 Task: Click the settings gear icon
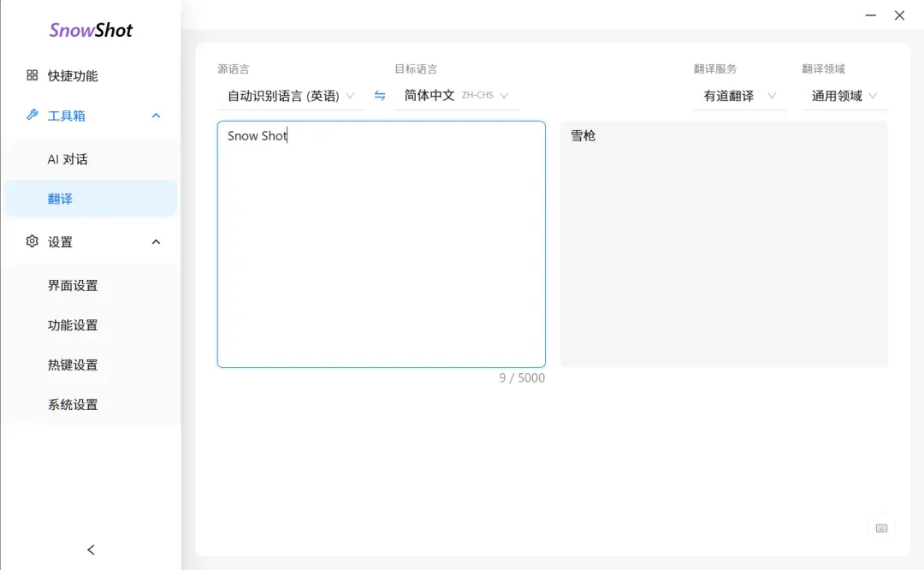tap(32, 241)
